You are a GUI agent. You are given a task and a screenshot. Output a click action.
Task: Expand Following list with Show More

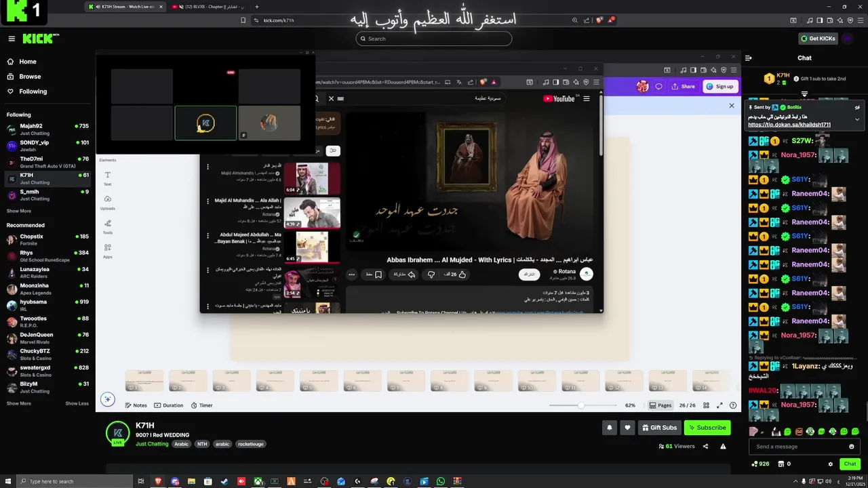click(19, 211)
